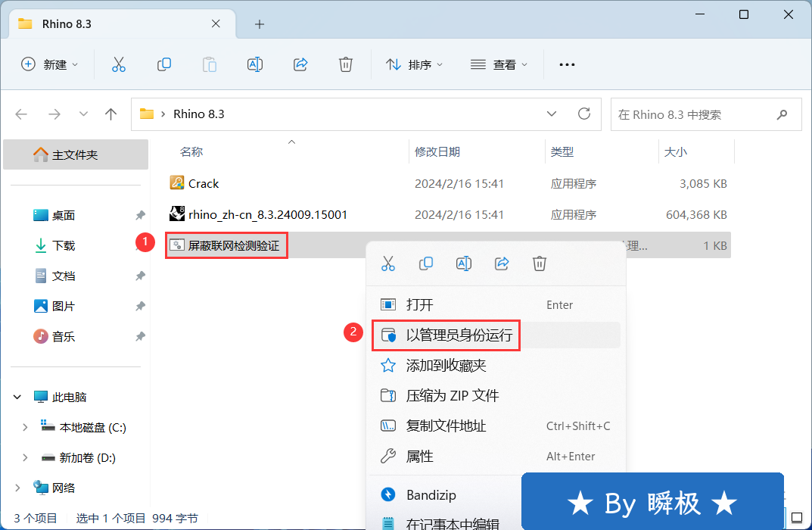Click the Rename icon in toolbar
This screenshot has width=812, height=530.
coord(255,64)
